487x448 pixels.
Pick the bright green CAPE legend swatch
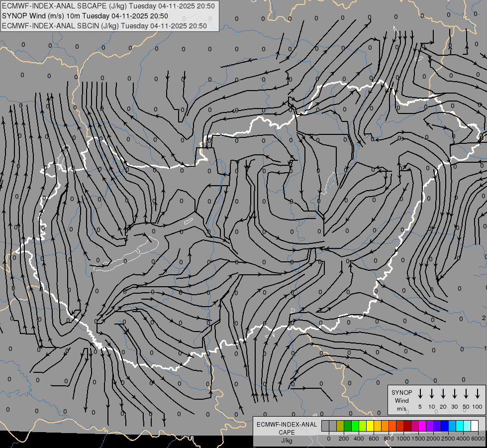[x=355, y=426]
